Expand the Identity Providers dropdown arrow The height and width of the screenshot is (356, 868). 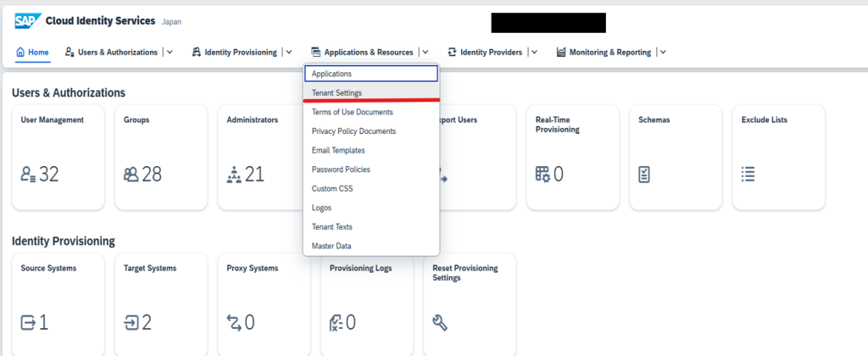(x=534, y=53)
